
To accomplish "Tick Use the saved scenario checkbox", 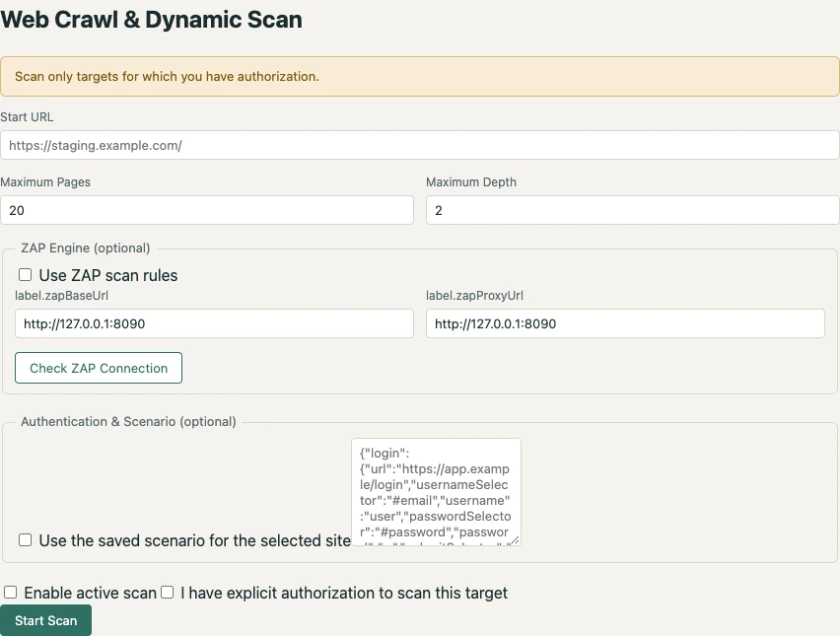I will [x=26, y=539].
